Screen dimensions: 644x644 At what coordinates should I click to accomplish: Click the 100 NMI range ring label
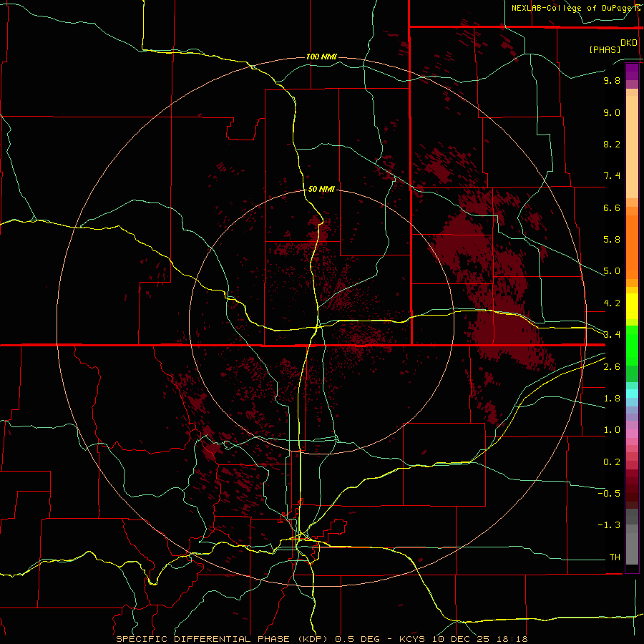pos(321,57)
